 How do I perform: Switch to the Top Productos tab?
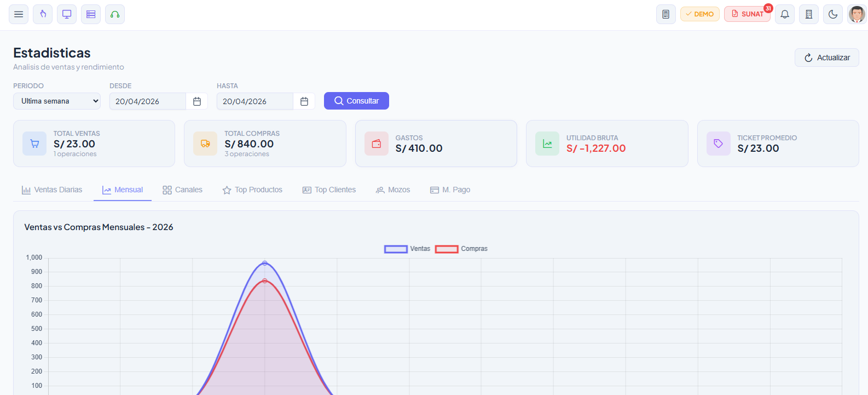click(x=252, y=190)
